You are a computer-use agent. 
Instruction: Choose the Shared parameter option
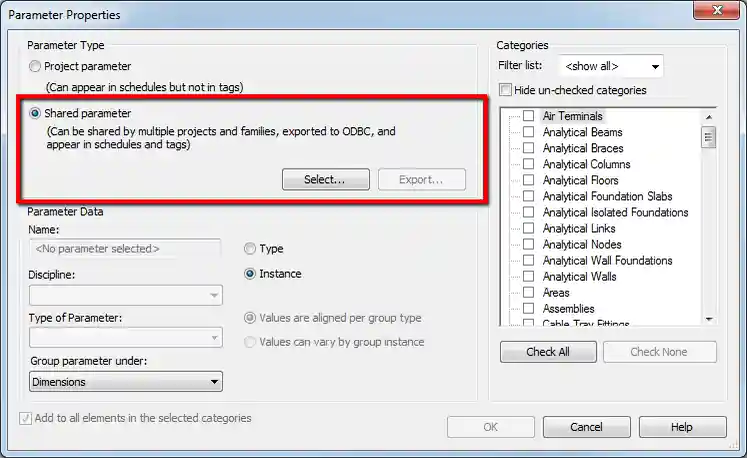[x=36, y=114]
